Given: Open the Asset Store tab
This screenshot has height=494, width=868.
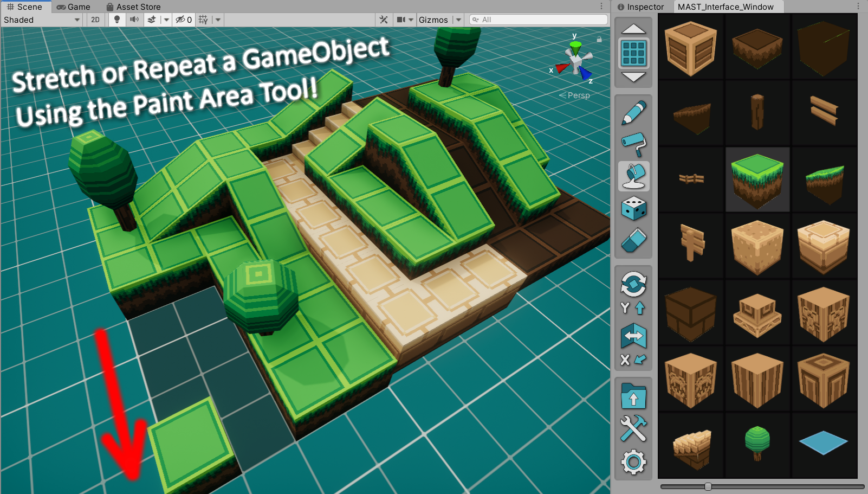Looking at the screenshot, I should coord(133,7).
